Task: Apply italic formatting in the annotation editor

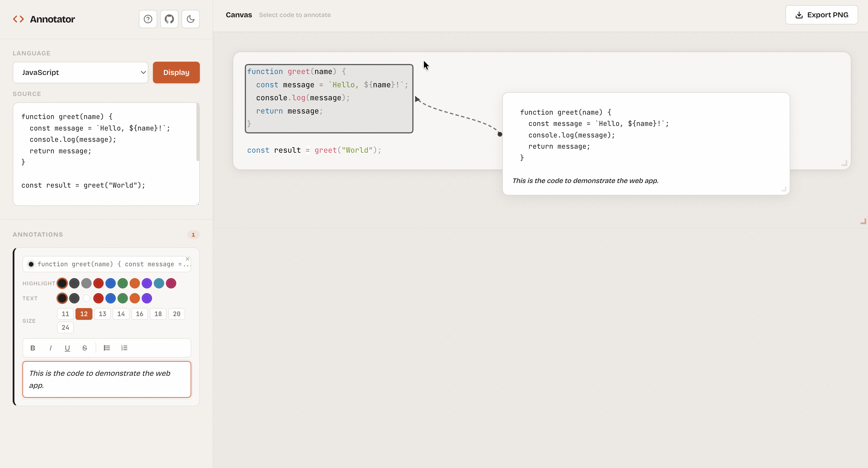Action: coord(50,348)
